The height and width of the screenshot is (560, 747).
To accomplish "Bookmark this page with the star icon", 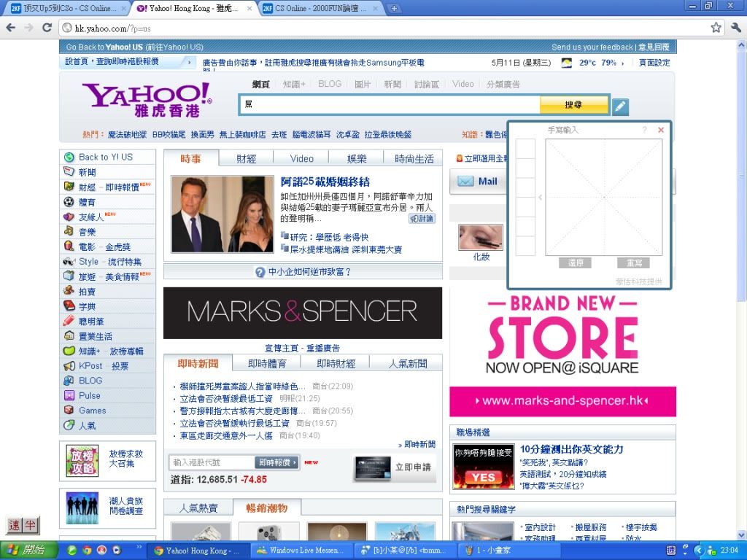I will point(716,28).
